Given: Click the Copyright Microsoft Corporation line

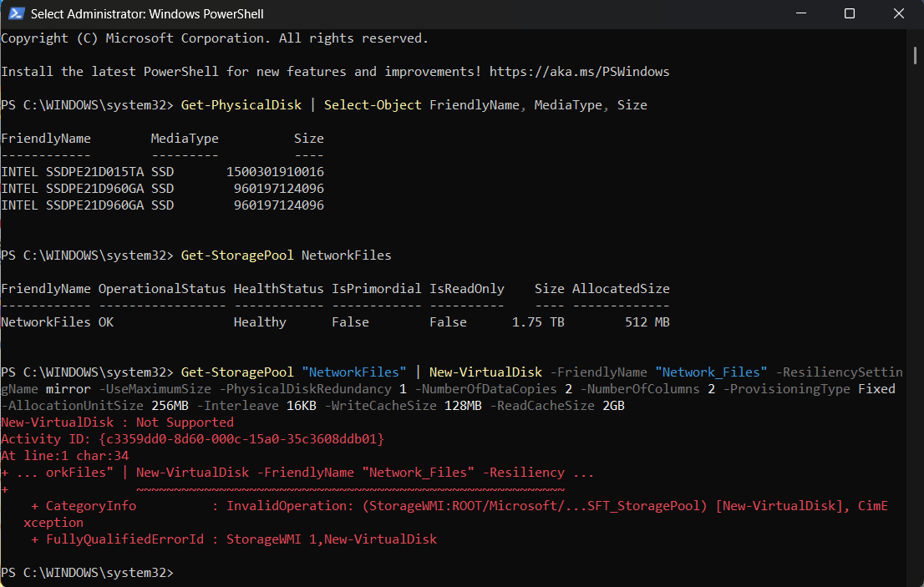Looking at the screenshot, I should [x=213, y=38].
